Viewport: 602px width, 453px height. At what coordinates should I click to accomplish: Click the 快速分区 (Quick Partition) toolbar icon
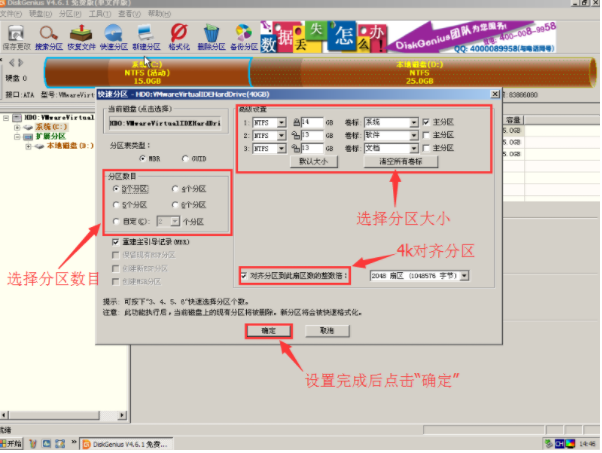tap(113, 36)
